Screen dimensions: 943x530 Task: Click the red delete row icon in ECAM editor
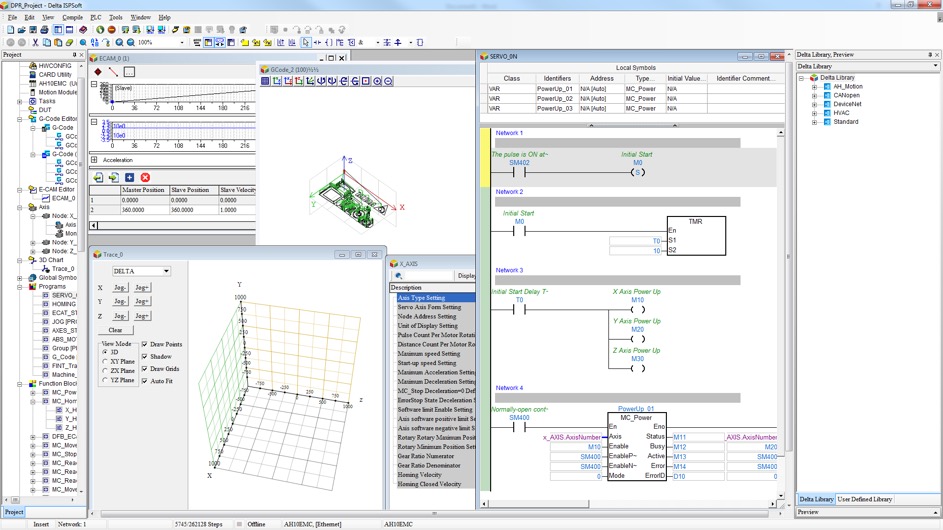tap(145, 178)
